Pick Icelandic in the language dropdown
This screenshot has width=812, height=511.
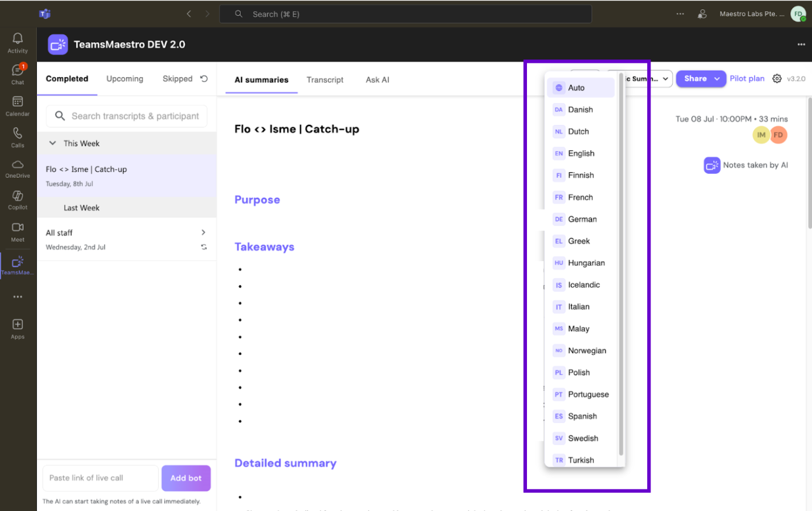(x=581, y=285)
